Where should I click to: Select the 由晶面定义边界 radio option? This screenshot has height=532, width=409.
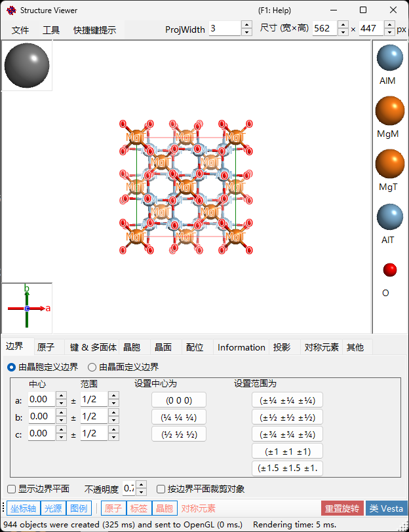point(123,367)
